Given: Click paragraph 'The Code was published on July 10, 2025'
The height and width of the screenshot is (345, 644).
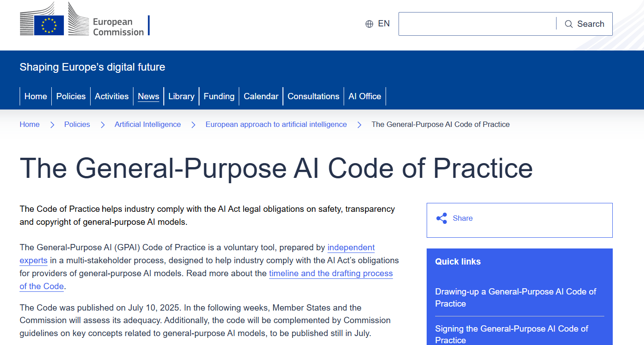Looking at the screenshot, I should (x=205, y=320).
